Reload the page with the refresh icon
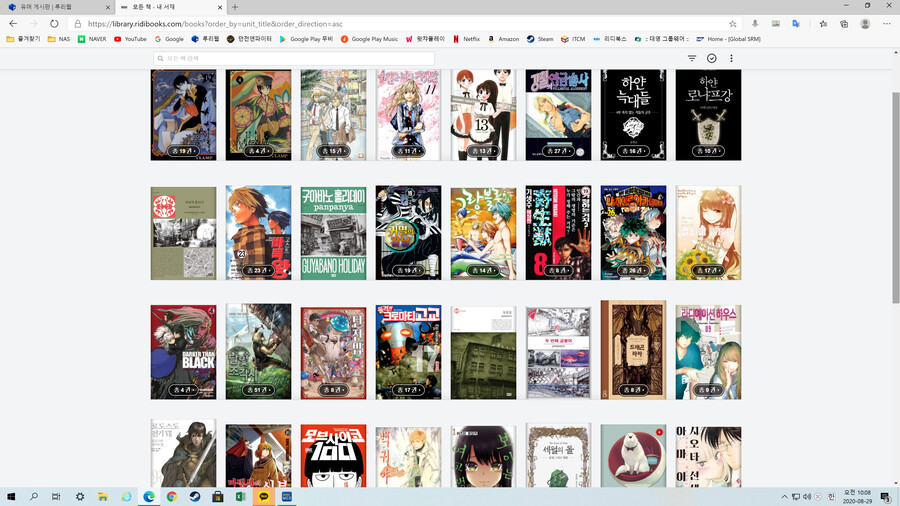Image resolution: width=900 pixels, height=506 pixels. (54, 23)
